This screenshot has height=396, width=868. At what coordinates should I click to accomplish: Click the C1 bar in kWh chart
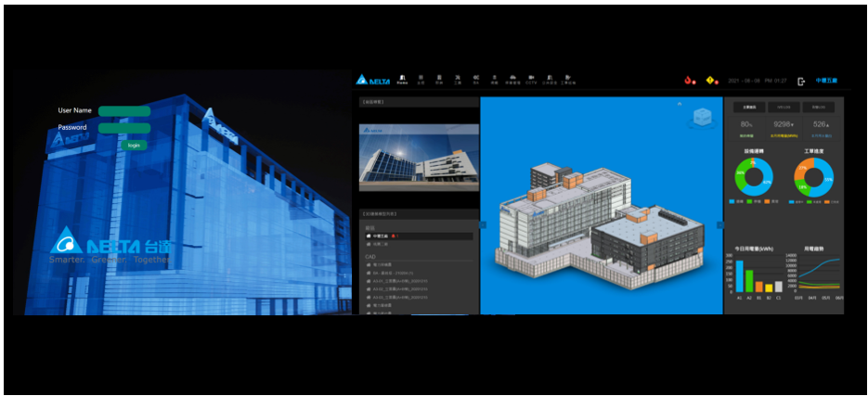778,287
